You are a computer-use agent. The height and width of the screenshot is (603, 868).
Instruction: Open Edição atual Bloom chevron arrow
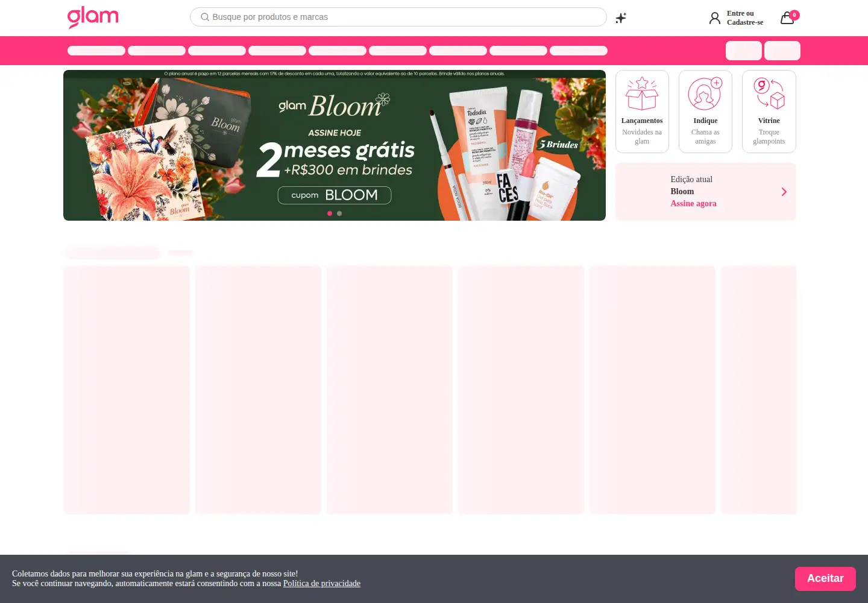[784, 192]
